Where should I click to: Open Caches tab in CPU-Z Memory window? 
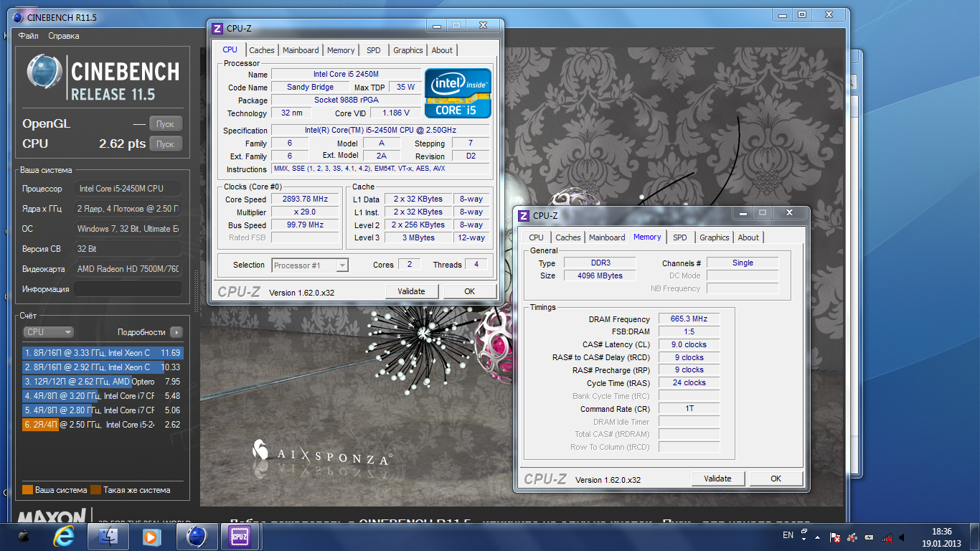coord(568,237)
